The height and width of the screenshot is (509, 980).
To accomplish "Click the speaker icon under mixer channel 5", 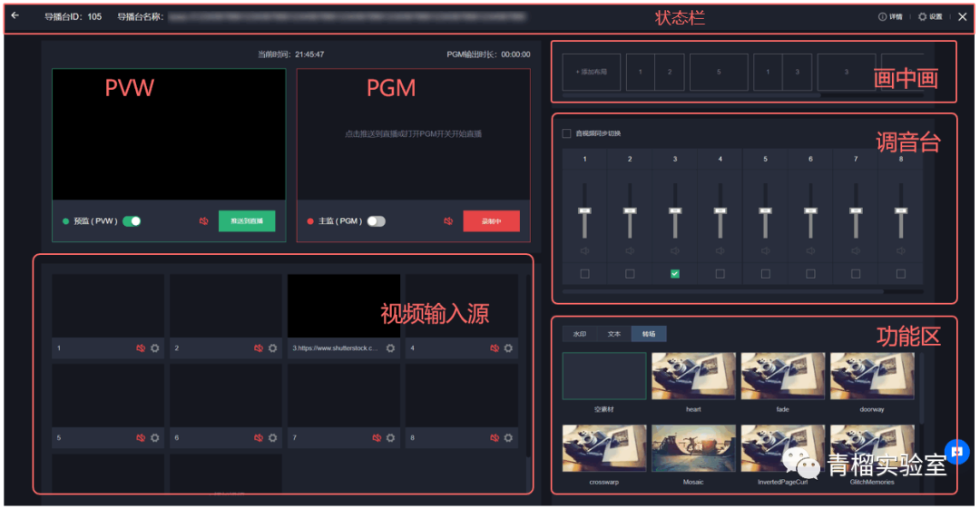I will coord(765,251).
